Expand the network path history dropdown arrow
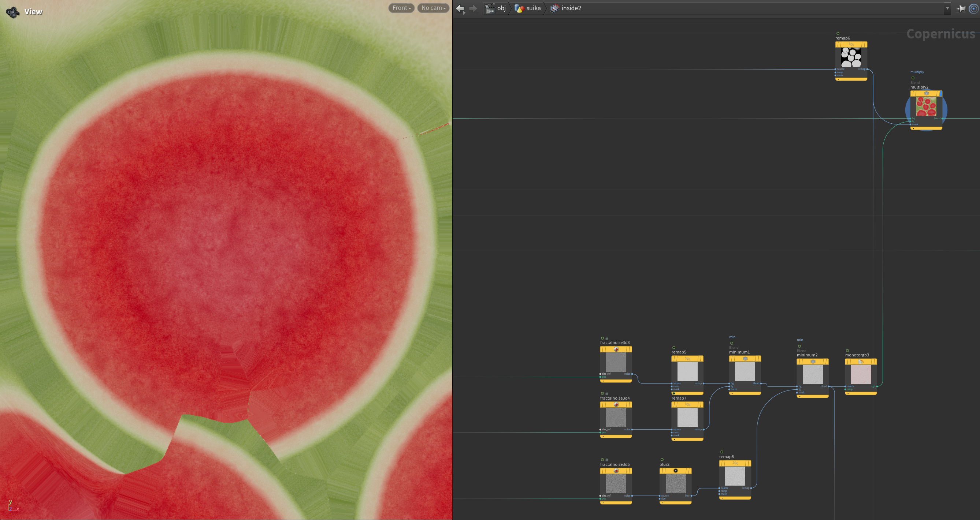Screen dimensions: 980x520 (x=947, y=8)
